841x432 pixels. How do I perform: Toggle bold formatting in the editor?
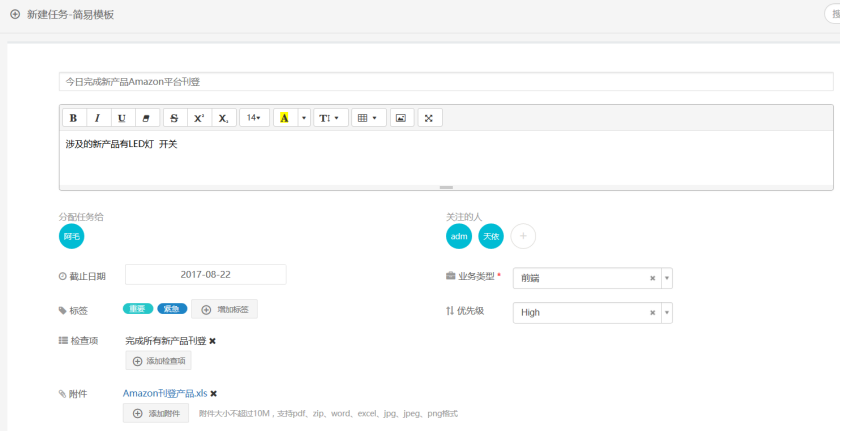(73, 118)
